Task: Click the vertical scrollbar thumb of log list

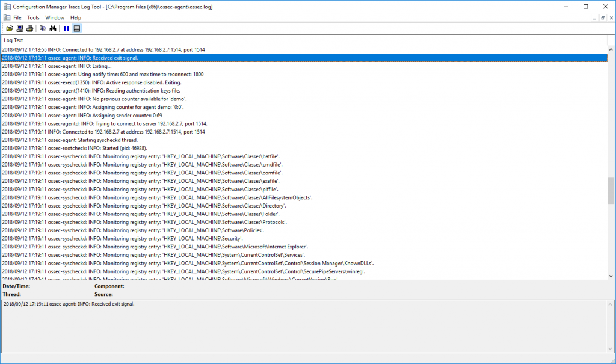Action: (611, 191)
